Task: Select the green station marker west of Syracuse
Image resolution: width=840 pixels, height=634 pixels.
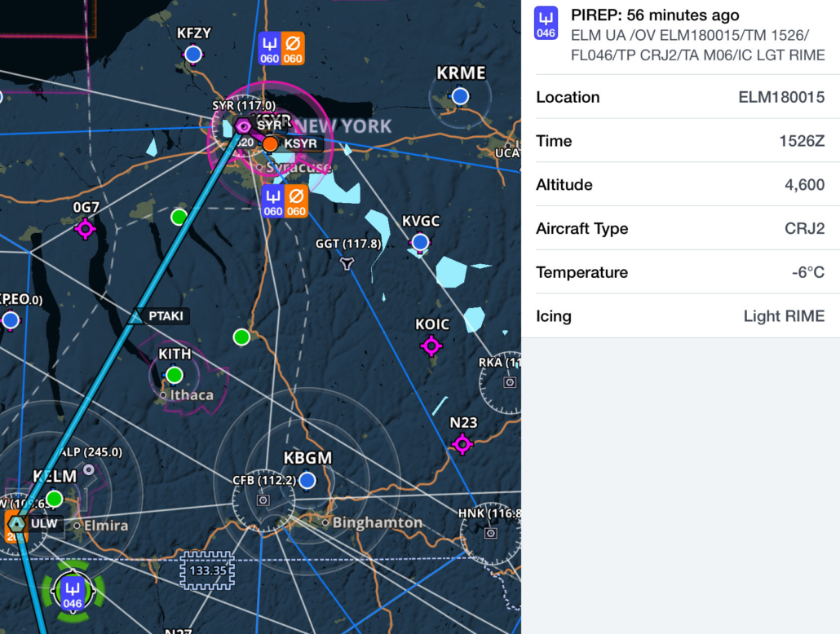Action: 179,217
